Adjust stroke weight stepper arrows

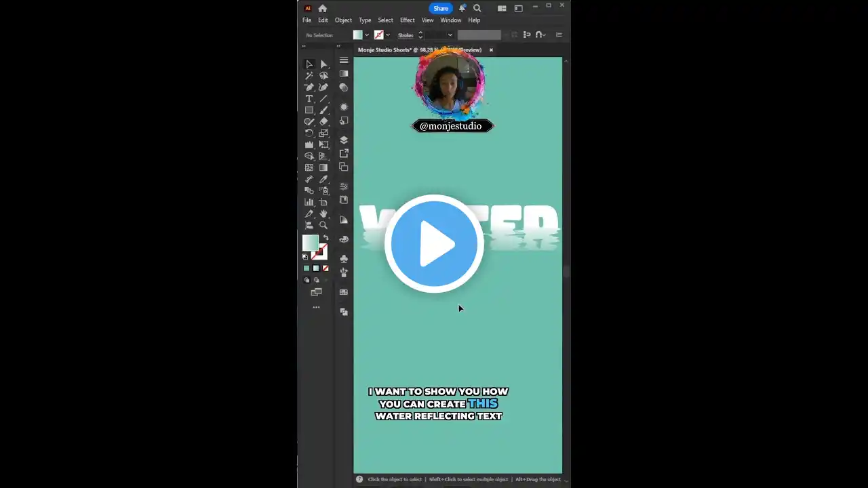(420, 35)
